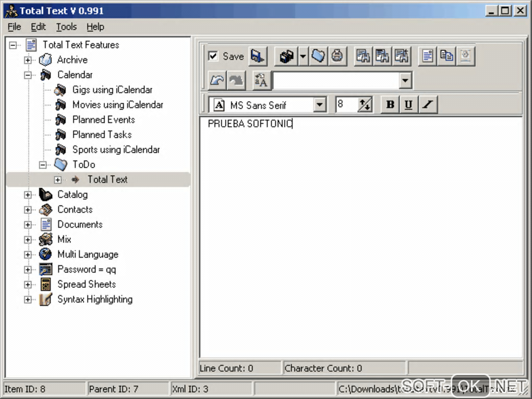Click the Character Count: 0 status field
The image size is (532, 399).
[344, 368]
